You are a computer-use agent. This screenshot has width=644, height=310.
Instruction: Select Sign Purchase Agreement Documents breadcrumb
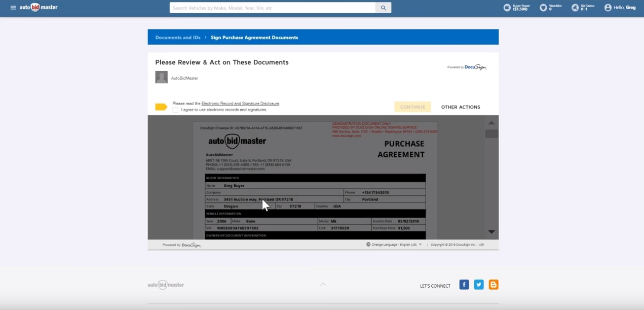coord(254,38)
